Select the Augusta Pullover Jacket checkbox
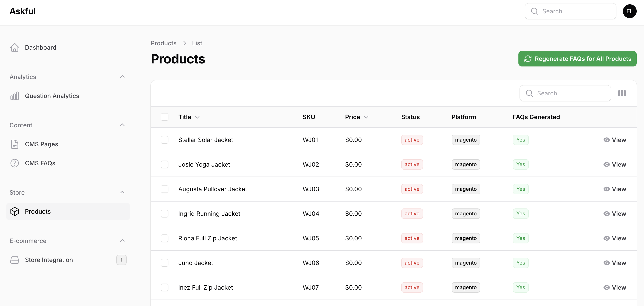 tap(164, 189)
